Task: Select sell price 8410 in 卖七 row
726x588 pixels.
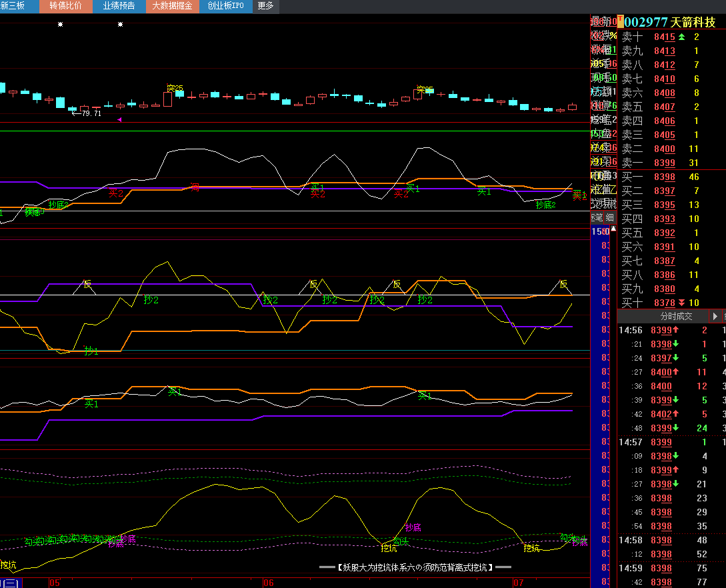Action: point(665,79)
